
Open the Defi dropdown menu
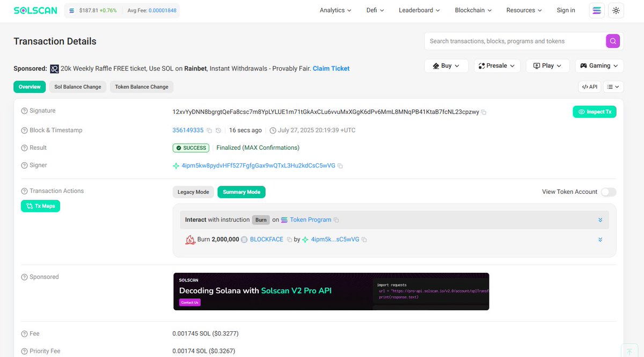[375, 10]
